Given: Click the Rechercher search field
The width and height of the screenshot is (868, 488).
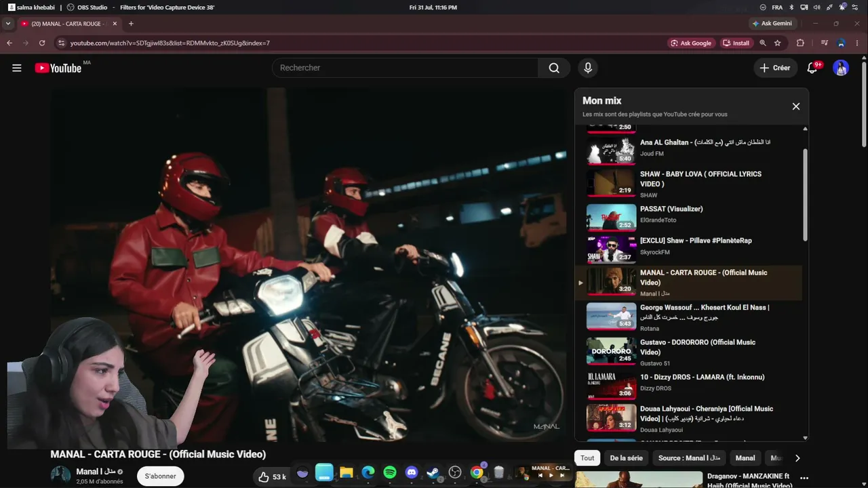Looking at the screenshot, I should click(406, 68).
